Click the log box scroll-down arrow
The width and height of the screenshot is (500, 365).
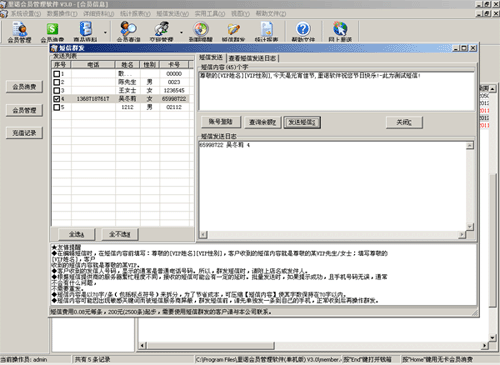(x=470, y=227)
